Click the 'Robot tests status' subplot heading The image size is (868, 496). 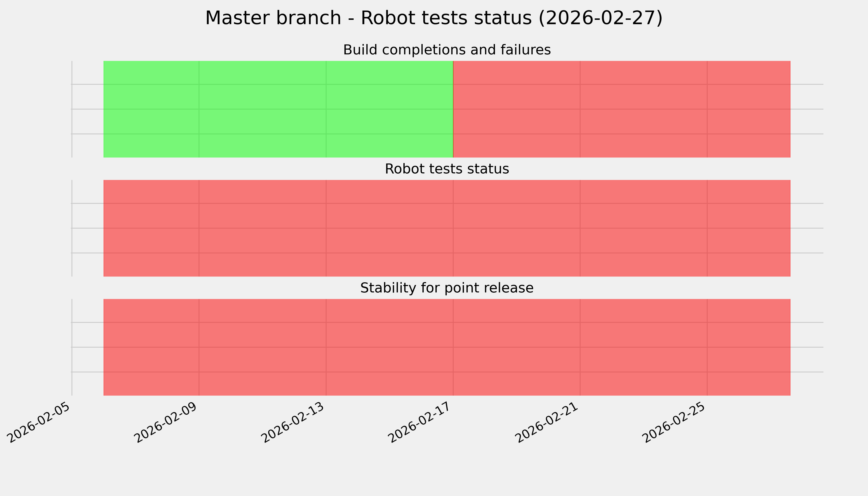click(x=447, y=169)
